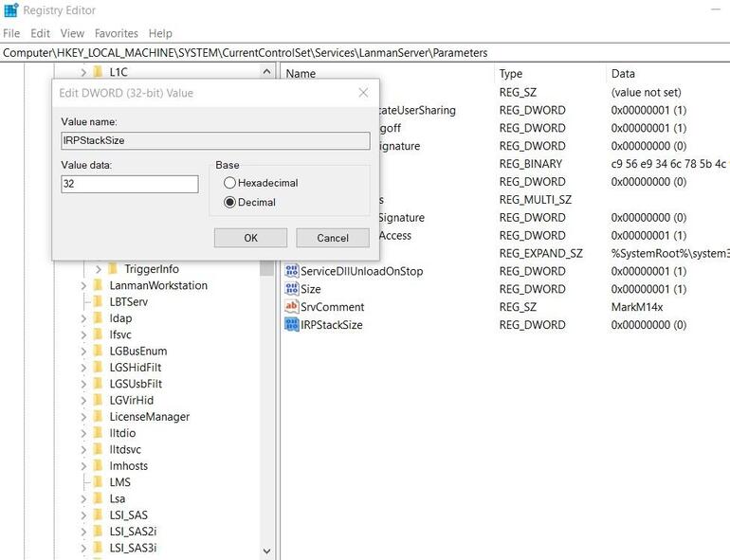Screen dimensions: 730x560
Task: Expand the LGBusEnum tree node
Action: click(x=83, y=352)
